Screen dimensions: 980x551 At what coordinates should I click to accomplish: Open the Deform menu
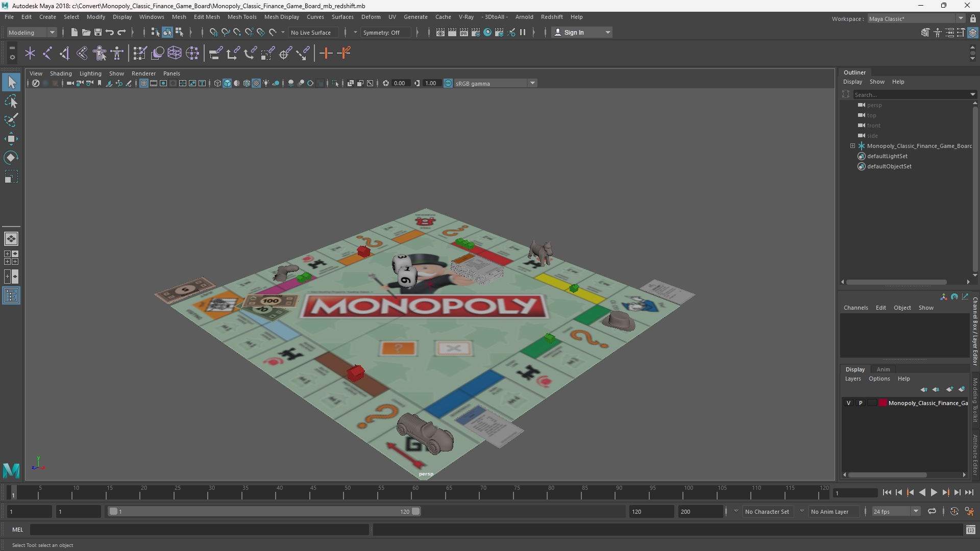371,17
